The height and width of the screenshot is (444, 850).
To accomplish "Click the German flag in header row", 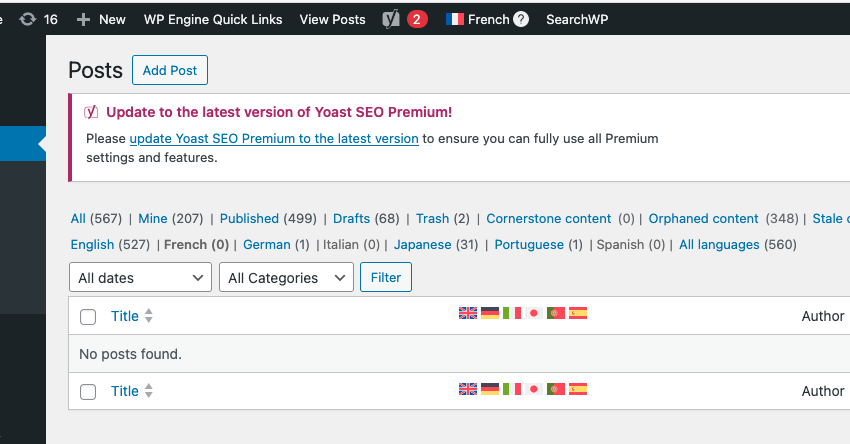I will point(490,313).
